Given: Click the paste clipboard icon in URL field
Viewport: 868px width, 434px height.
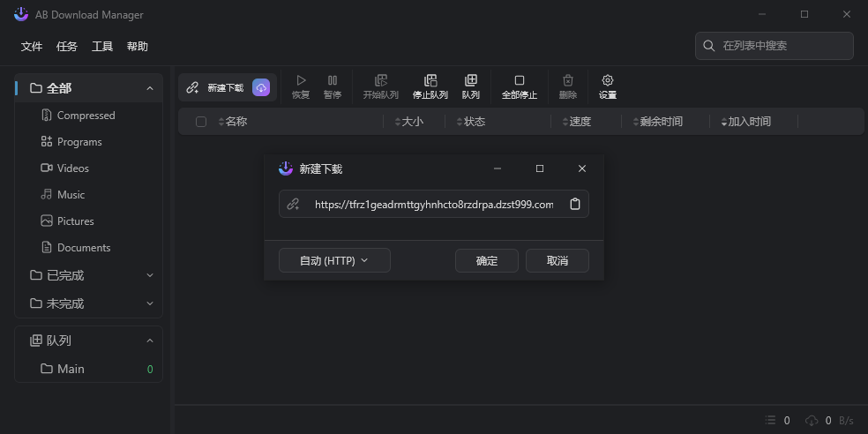Looking at the screenshot, I should (575, 204).
